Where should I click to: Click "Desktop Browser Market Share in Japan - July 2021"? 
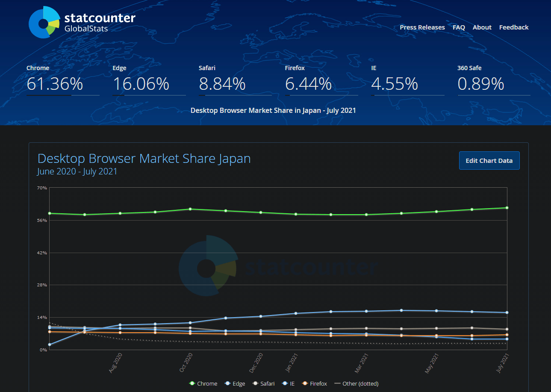click(273, 110)
